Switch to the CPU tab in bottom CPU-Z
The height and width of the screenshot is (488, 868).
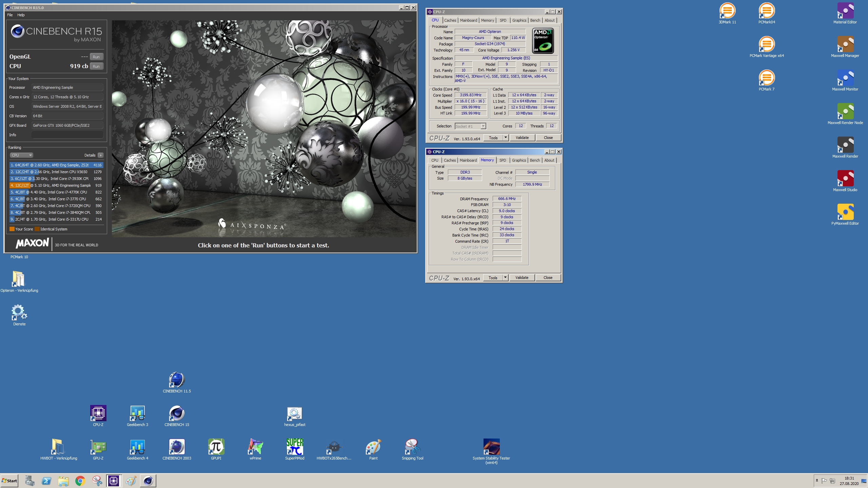(435, 160)
